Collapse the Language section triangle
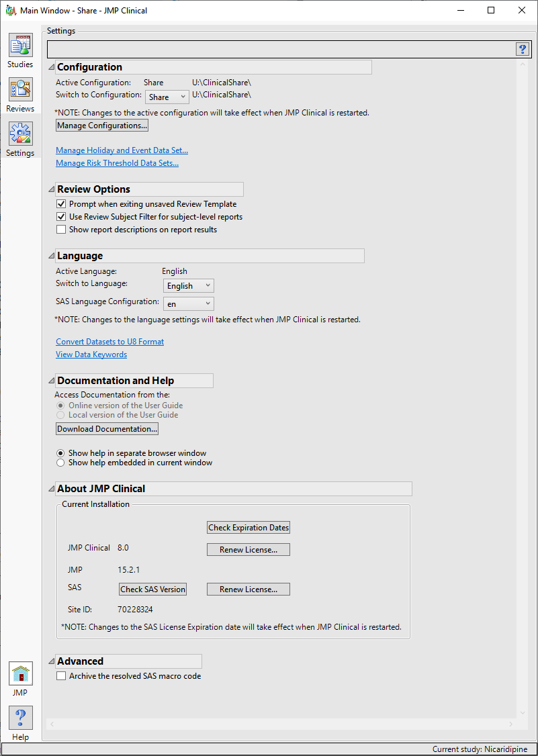This screenshot has height=756, width=538. [52, 256]
